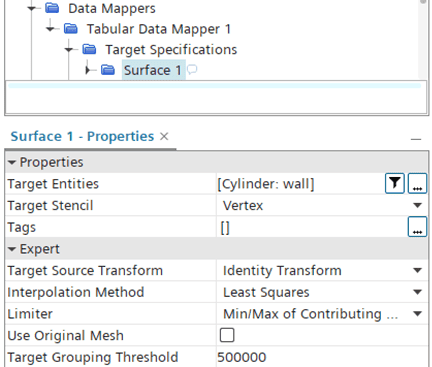The height and width of the screenshot is (367, 432).
Task: Click the Target Grouping Threshold value 500000
Action: click(242, 357)
